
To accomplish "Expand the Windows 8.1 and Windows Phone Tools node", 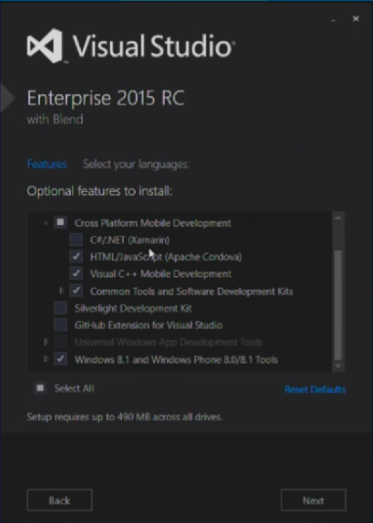I will 46,359.
